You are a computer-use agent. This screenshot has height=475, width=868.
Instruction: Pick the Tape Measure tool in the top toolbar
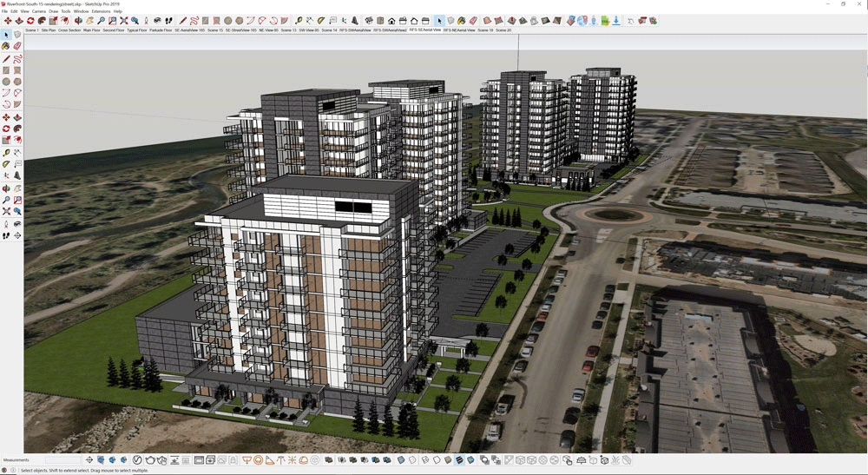point(299,21)
